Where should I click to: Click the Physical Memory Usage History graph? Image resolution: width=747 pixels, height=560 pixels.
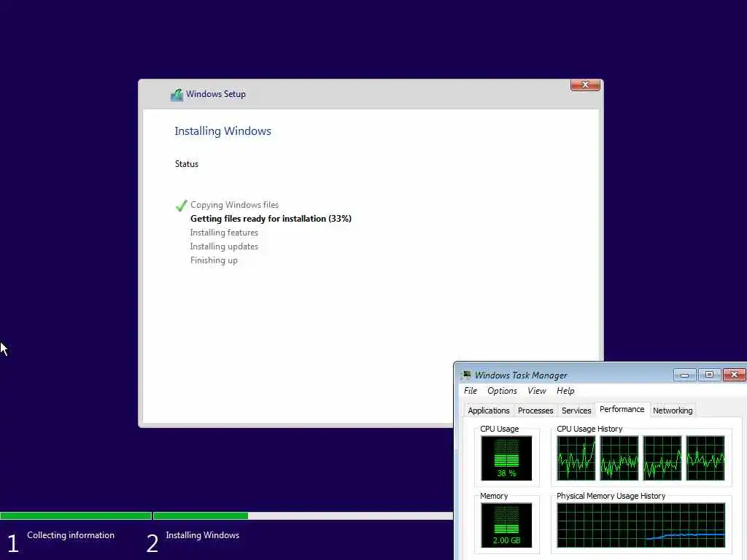click(640, 525)
